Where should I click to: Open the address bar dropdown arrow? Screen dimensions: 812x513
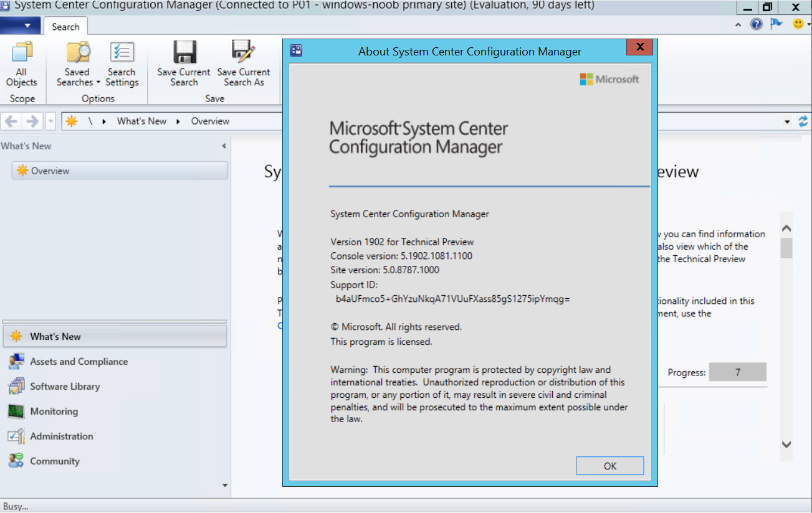[x=788, y=121]
